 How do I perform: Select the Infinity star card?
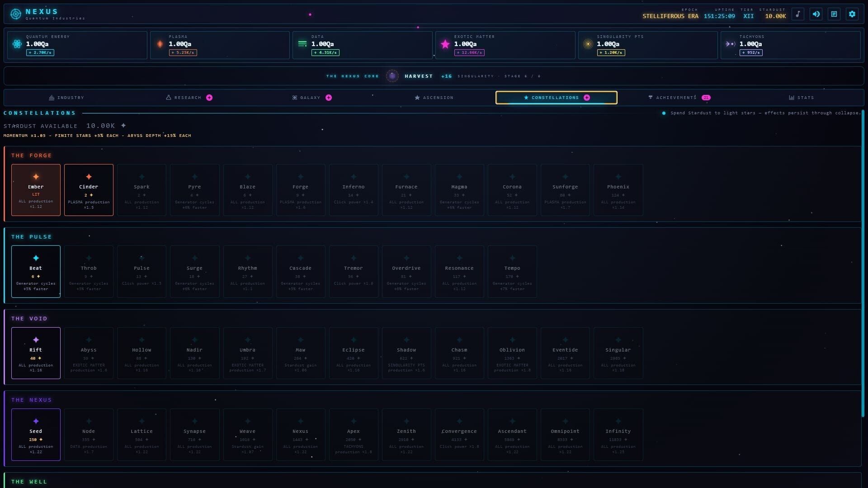click(x=618, y=435)
